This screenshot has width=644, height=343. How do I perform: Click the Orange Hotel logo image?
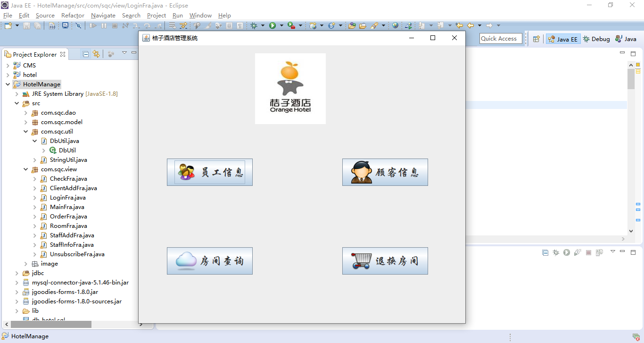coord(290,89)
